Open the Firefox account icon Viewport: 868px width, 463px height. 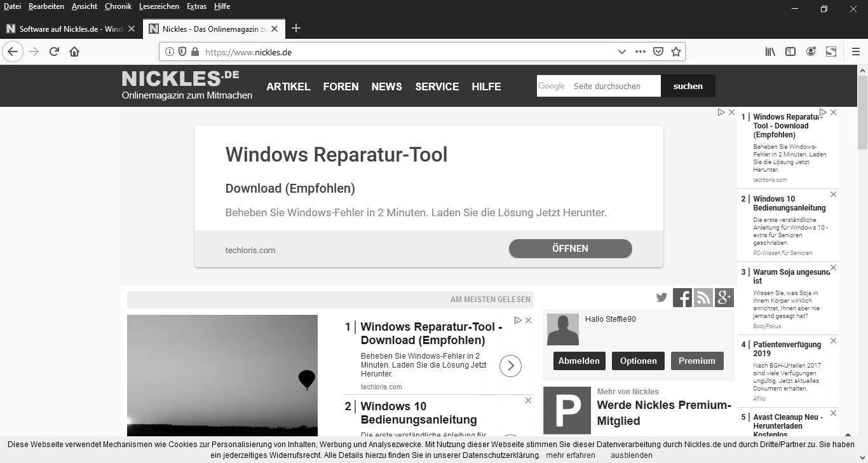point(811,52)
